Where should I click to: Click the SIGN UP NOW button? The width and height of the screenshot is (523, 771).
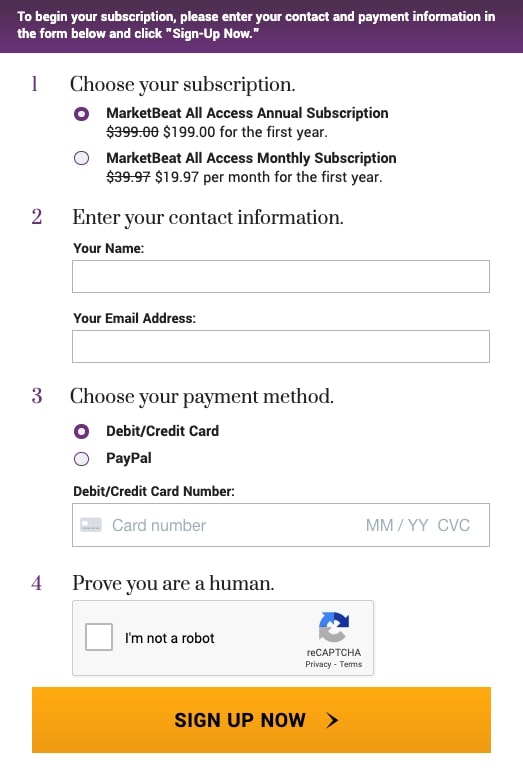261,720
